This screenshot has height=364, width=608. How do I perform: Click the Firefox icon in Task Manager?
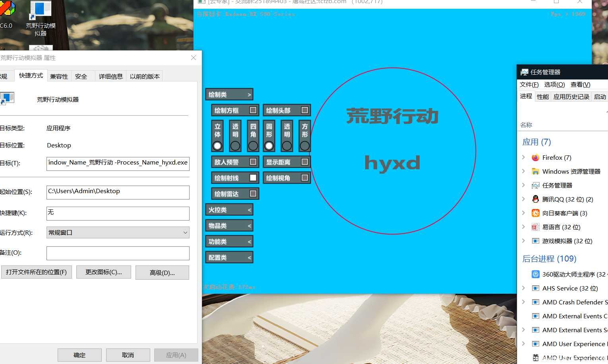click(536, 157)
